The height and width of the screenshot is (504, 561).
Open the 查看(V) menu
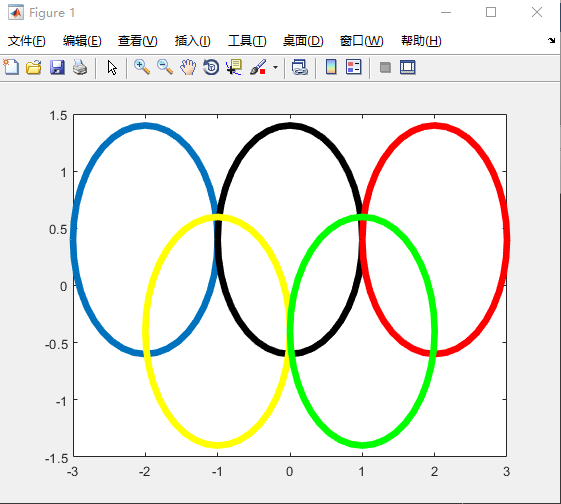(x=138, y=41)
